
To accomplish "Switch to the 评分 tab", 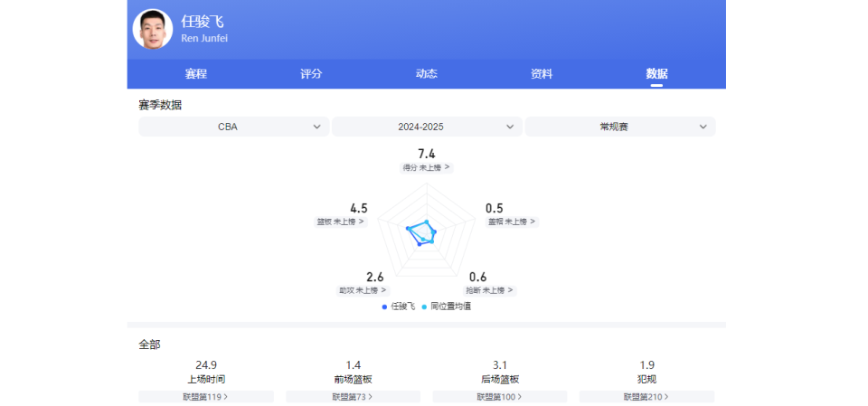I will [x=311, y=73].
